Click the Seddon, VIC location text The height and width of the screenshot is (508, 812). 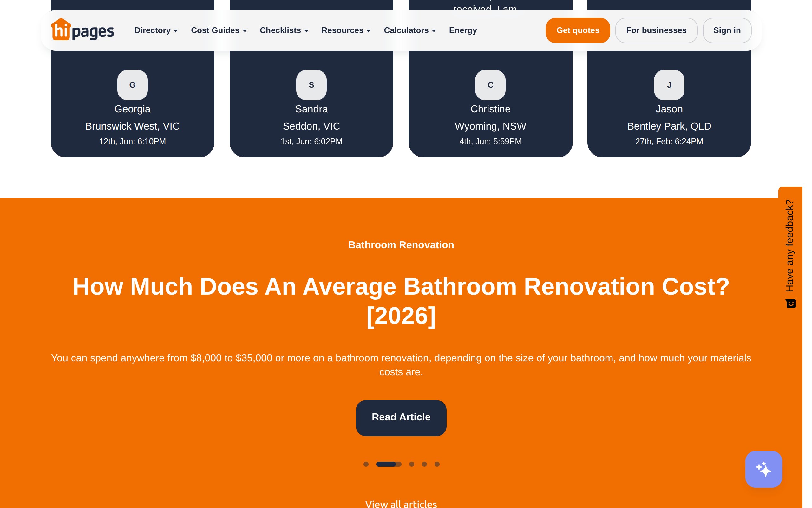[x=311, y=126]
